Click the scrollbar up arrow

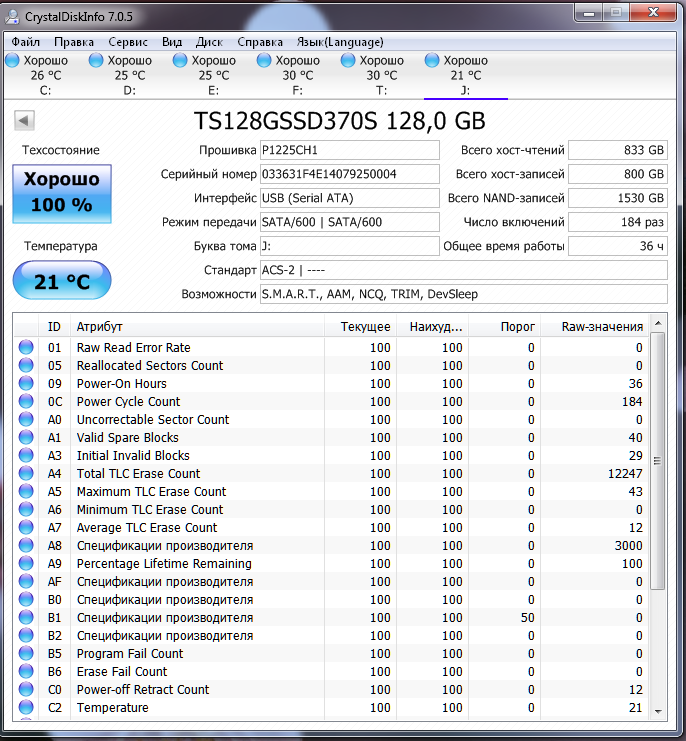click(658, 323)
